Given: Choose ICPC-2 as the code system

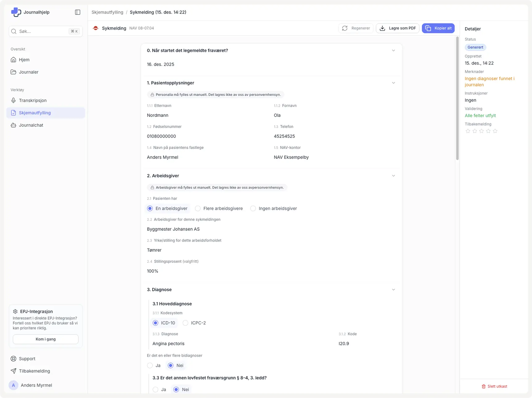Looking at the screenshot, I should 186,323.
